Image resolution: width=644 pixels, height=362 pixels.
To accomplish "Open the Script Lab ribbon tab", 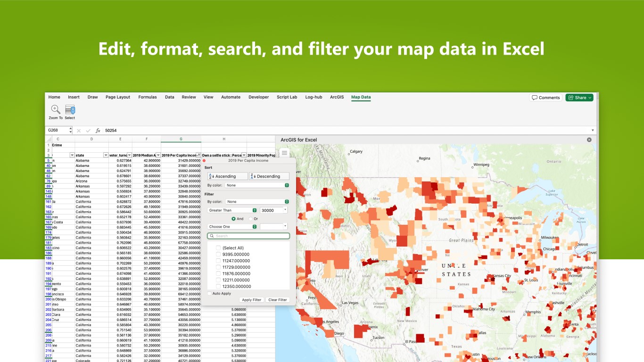I will pyautogui.click(x=287, y=97).
